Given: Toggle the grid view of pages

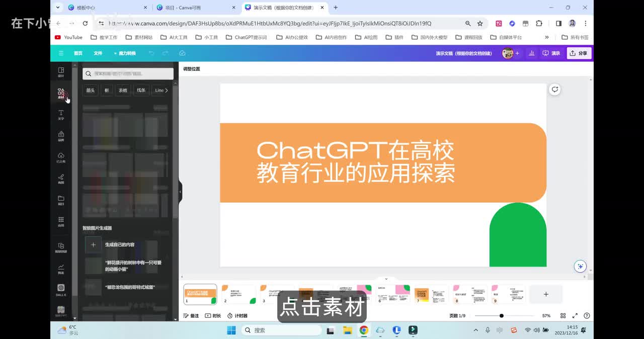Looking at the screenshot, I should tap(563, 316).
